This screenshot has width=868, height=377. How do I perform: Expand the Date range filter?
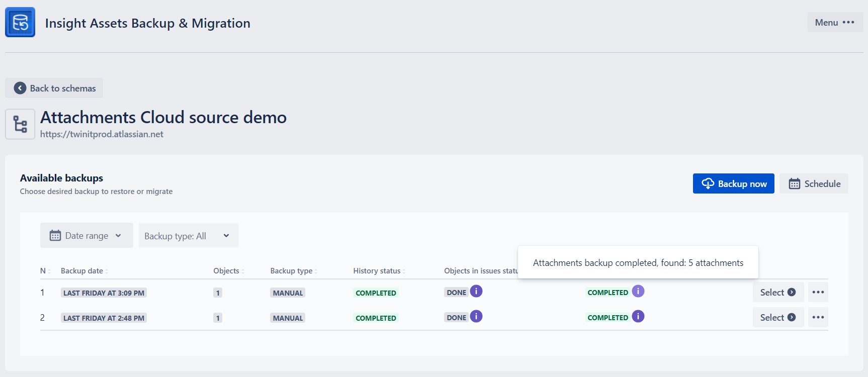[x=86, y=235]
